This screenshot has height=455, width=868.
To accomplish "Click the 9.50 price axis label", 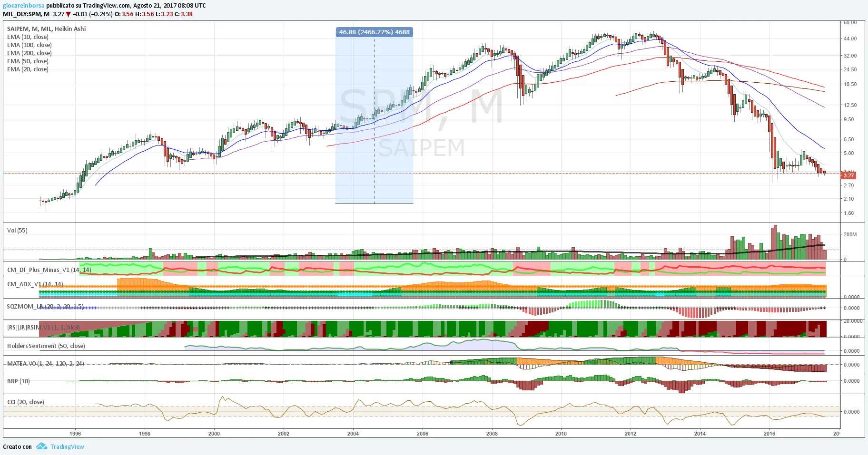I will tap(848, 119).
